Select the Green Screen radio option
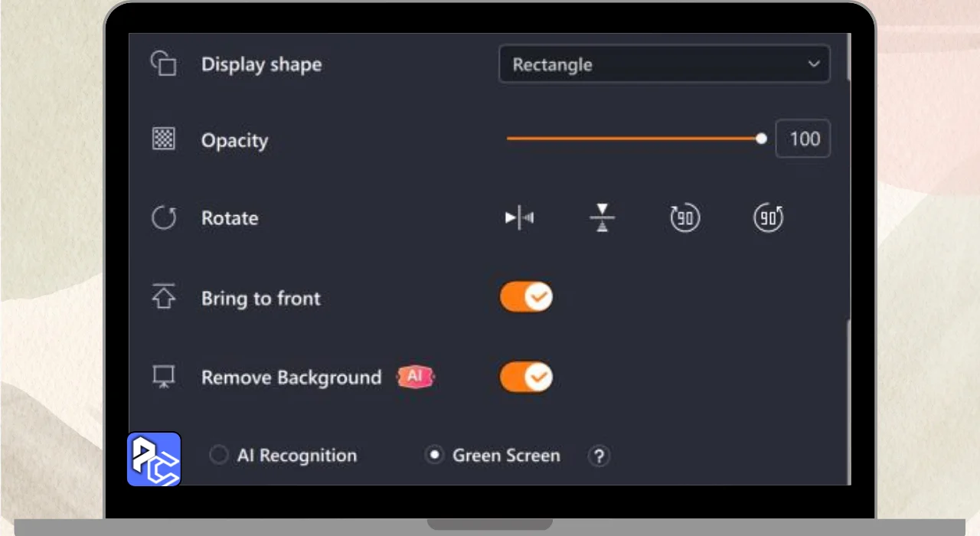 434,456
